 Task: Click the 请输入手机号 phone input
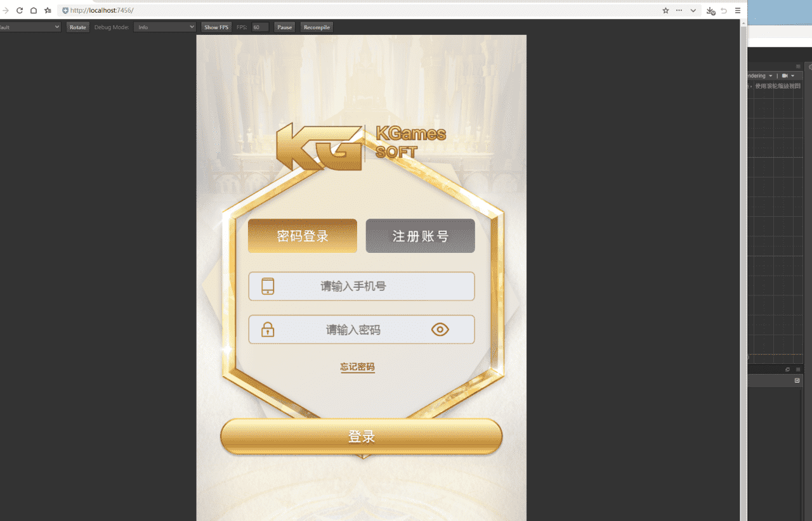[x=362, y=286]
